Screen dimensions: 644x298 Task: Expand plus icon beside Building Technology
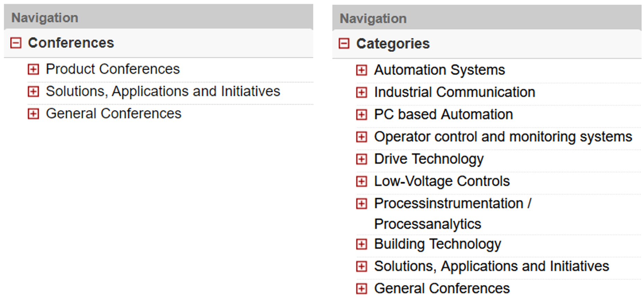tap(361, 244)
